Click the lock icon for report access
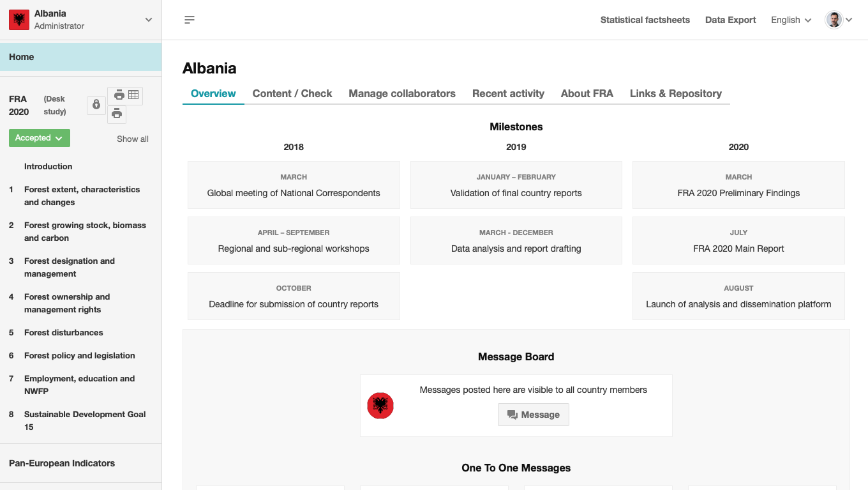The width and height of the screenshot is (868, 490). [x=96, y=105]
